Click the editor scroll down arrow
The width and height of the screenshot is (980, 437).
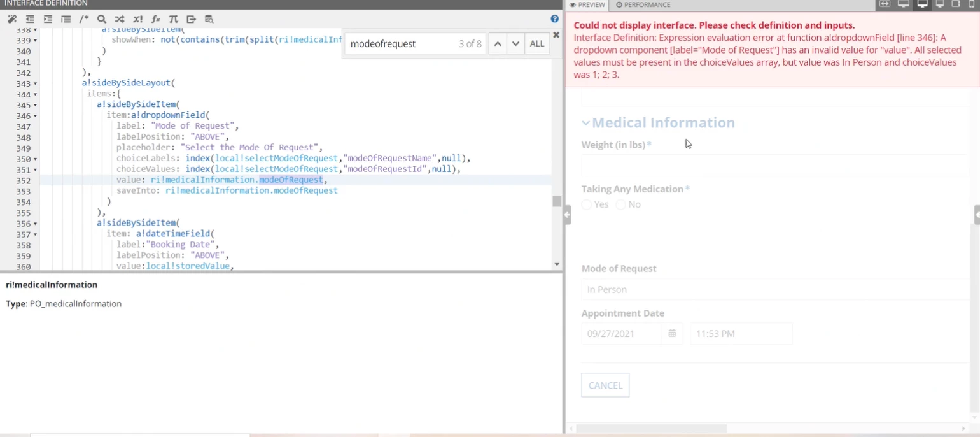[x=557, y=264]
